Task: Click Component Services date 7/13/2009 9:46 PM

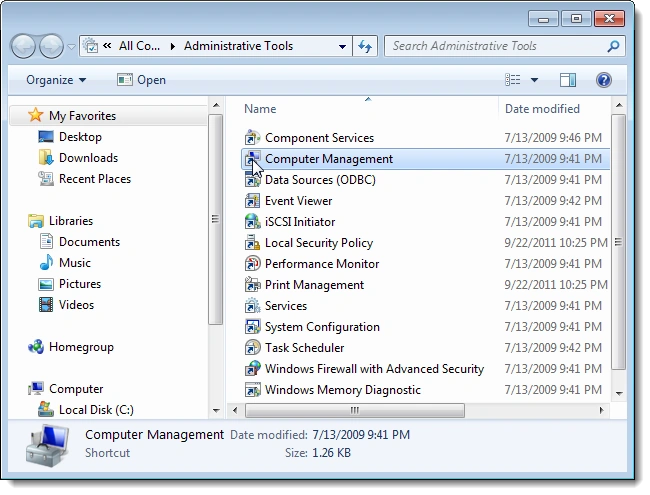Action: coord(553,138)
